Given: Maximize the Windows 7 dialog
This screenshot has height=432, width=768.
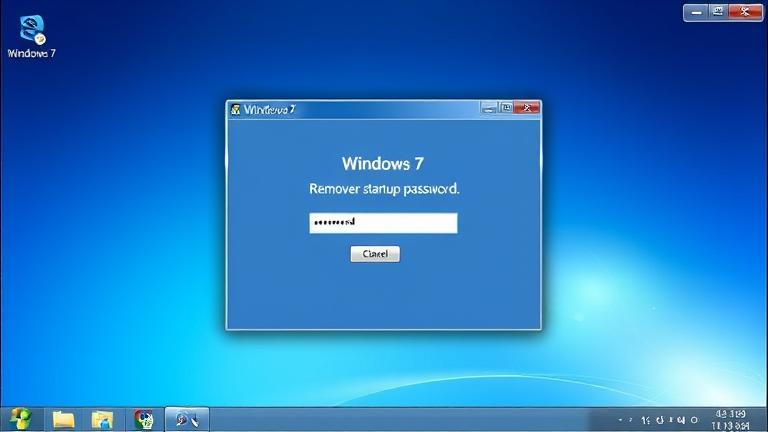Looking at the screenshot, I should pyautogui.click(x=506, y=108).
